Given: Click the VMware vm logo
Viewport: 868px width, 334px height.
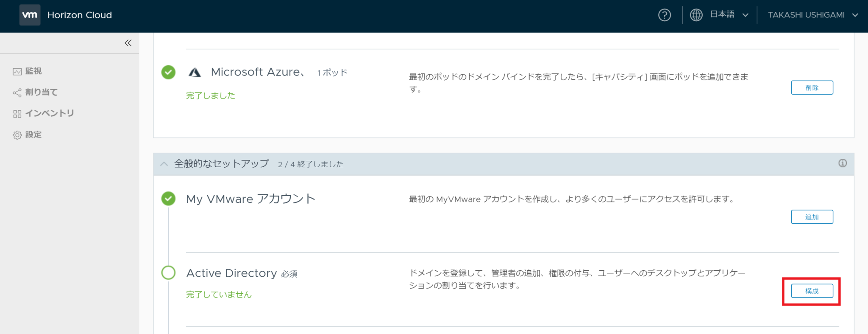Looking at the screenshot, I should point(30,15).
